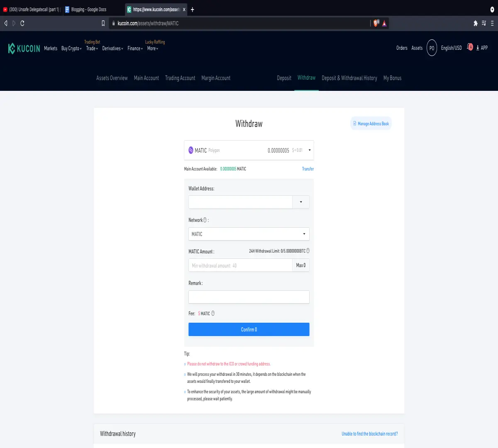Select the Withdraw tab
This screenshot has width=498, height=448.
306,78
